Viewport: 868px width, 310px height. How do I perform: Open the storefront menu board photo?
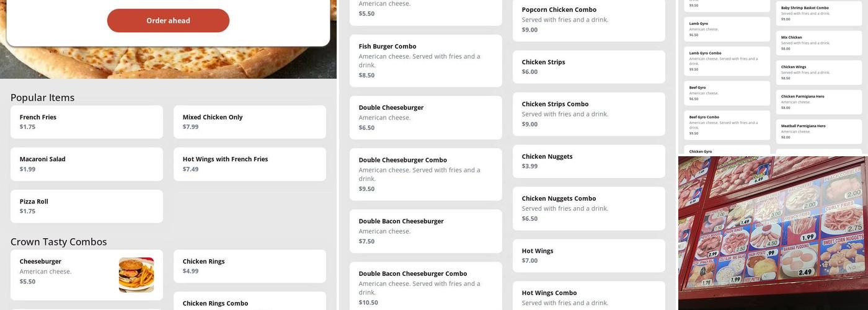pos(773,232)
